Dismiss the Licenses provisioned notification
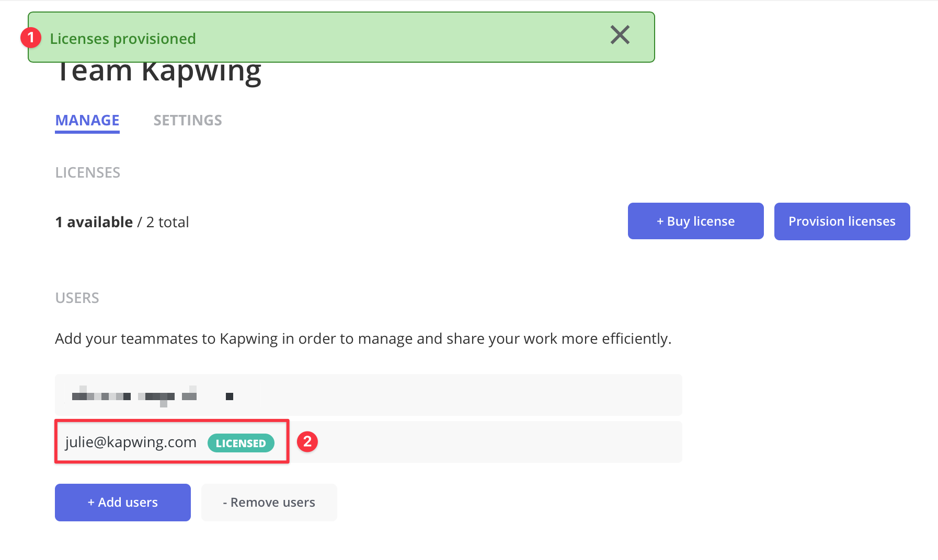This screenshot has height=560, width=938. 620,36
